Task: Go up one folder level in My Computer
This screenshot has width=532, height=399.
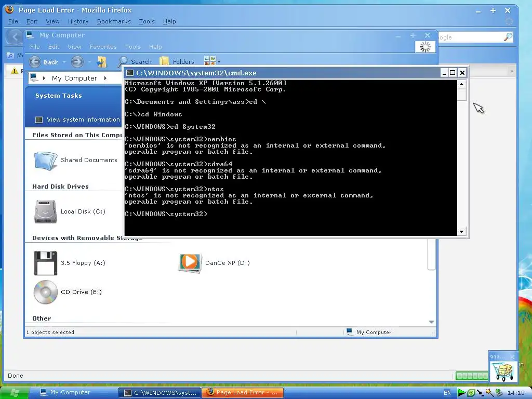Action: pyautogui.click(x=101, y=62)
